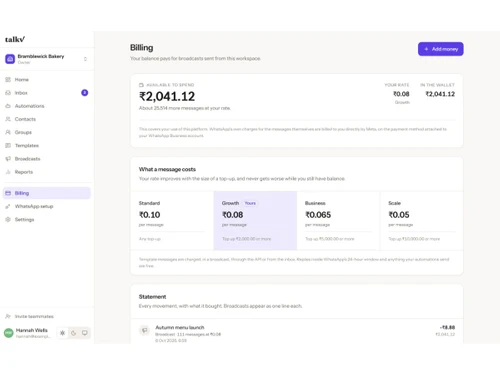The width and height of the screenshot is (500, 375).
Task: Click the In the wallet ₹2,041.12 value
Action: (440, 94)
